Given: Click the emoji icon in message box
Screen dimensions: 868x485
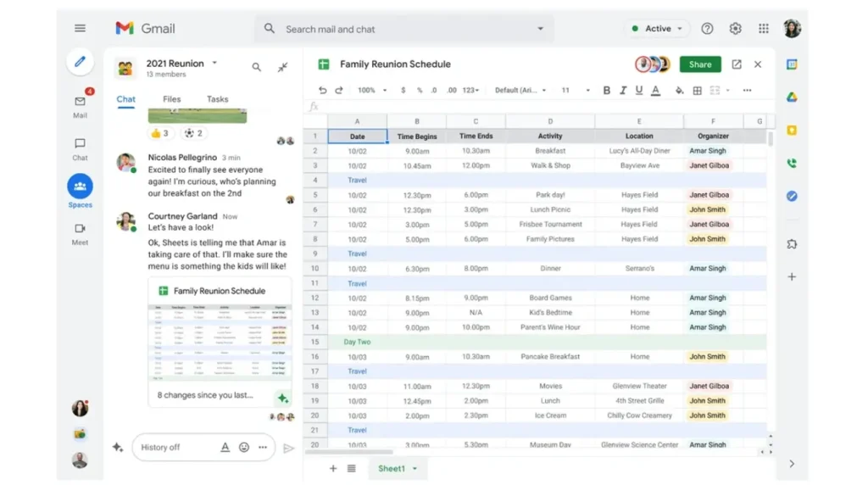Looking at the screenshot, I should 244,448.
